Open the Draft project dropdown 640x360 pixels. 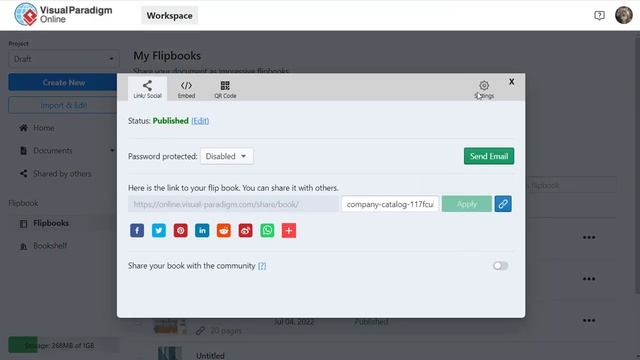click(64, 59)
